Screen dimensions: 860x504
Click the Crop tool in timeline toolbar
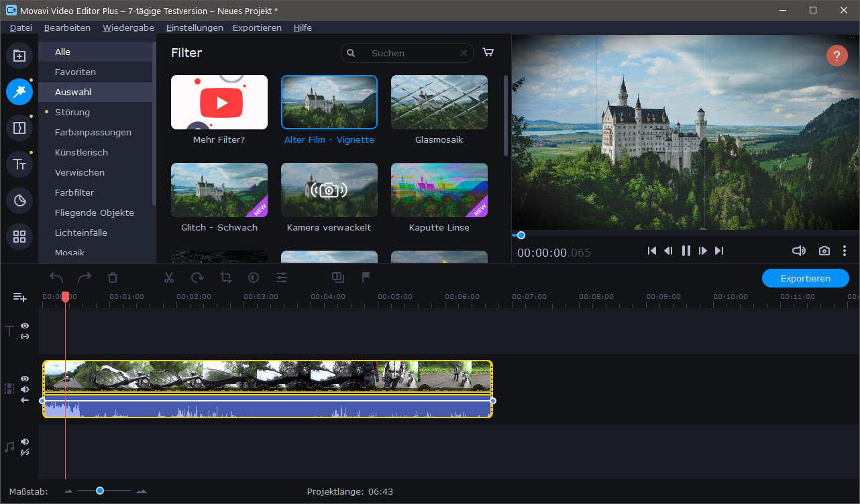[x=225, y=277]
